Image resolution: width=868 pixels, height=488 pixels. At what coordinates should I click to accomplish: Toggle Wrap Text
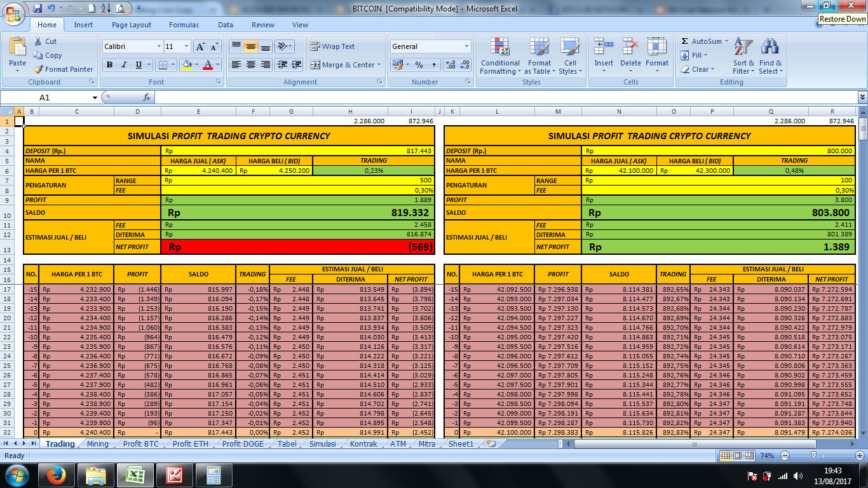(332, 46)
